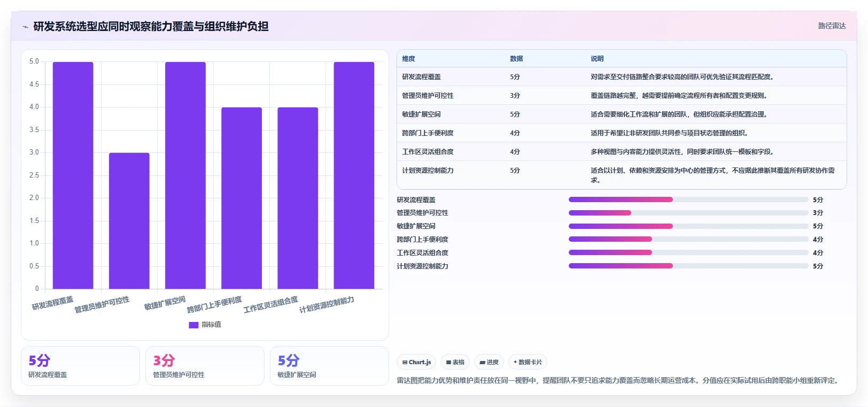Open the 3分 管理员维护可控性 data card
Viewport: 868px width, 407px height.
coord(205,366)
